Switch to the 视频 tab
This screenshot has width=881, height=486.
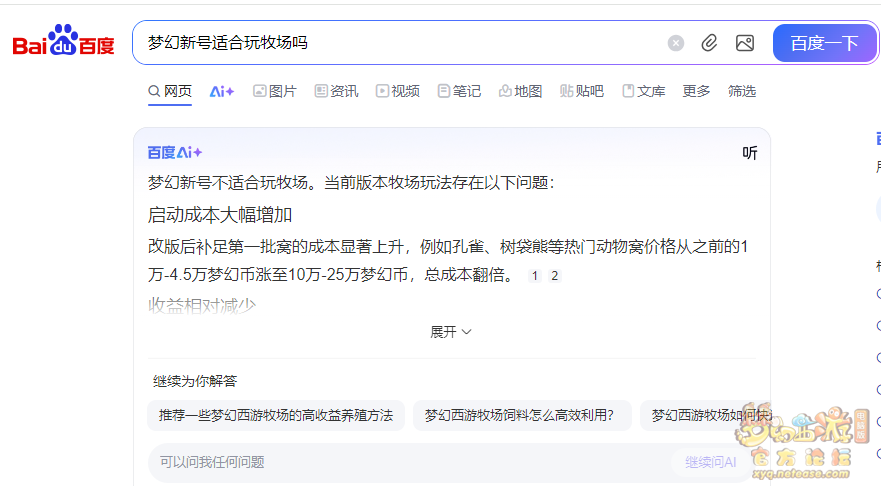(x=398, y=91)
